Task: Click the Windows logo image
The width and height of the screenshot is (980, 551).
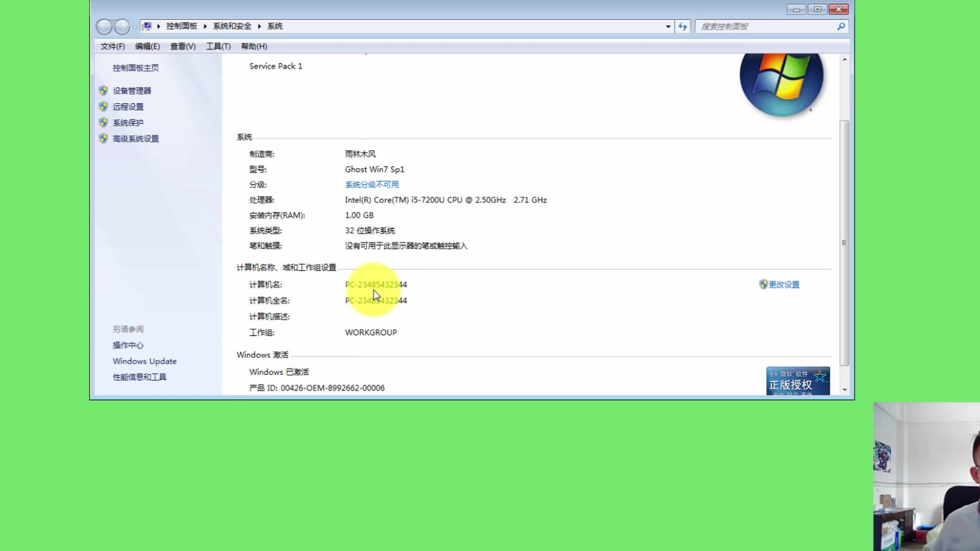Action: [x=782, y=84]
